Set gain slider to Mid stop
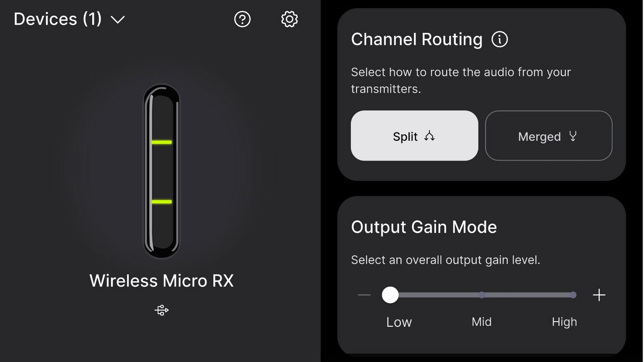Viewport: 644px width, 362px height. pos(481,295)
